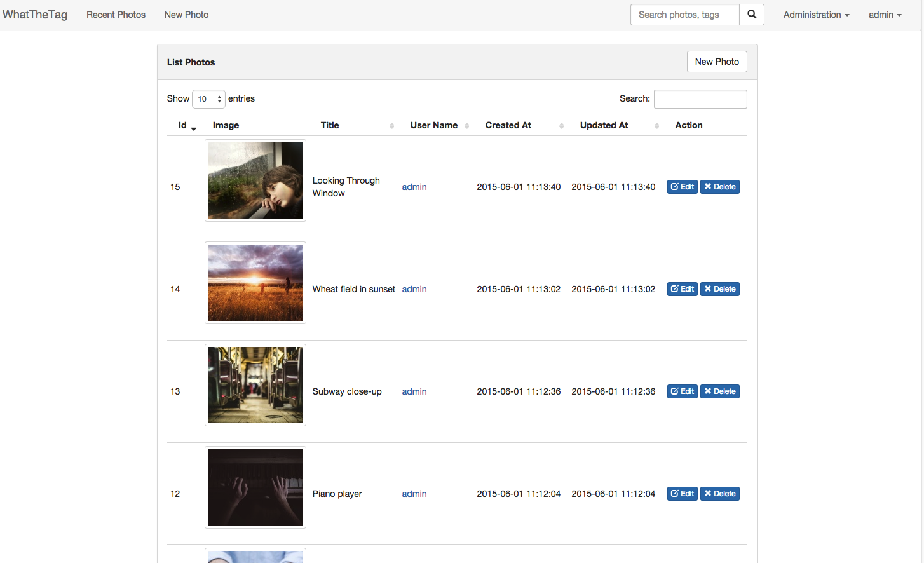Click the Id cell 13
Viewport: 924px width, 563px height.
(175, 391)
